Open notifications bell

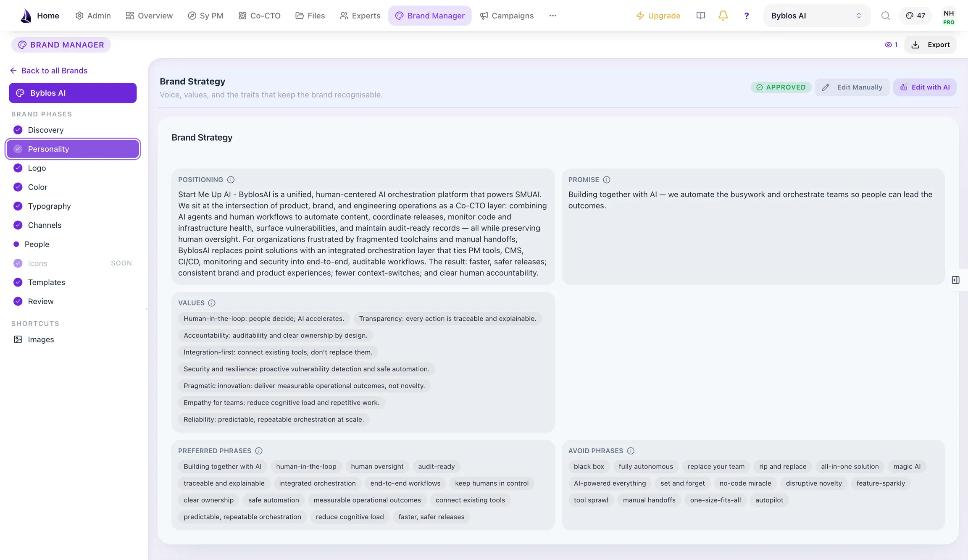pos(723,16)
